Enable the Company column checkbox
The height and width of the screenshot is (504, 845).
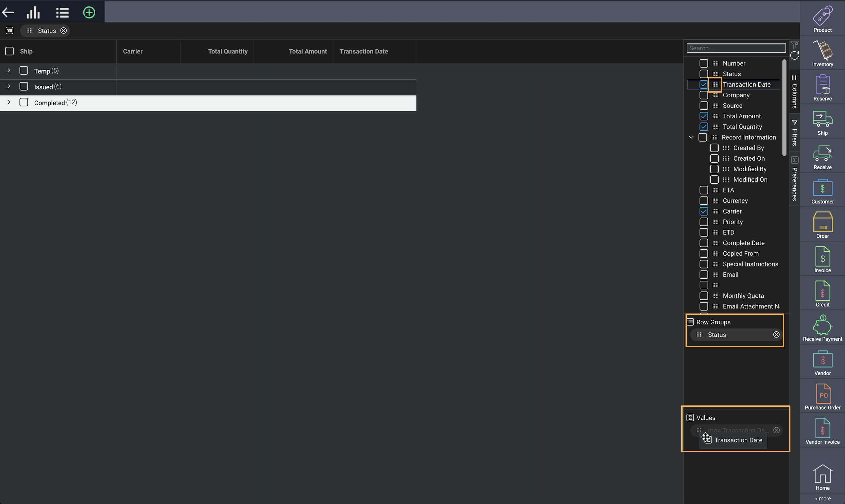[x=704, y=95]
